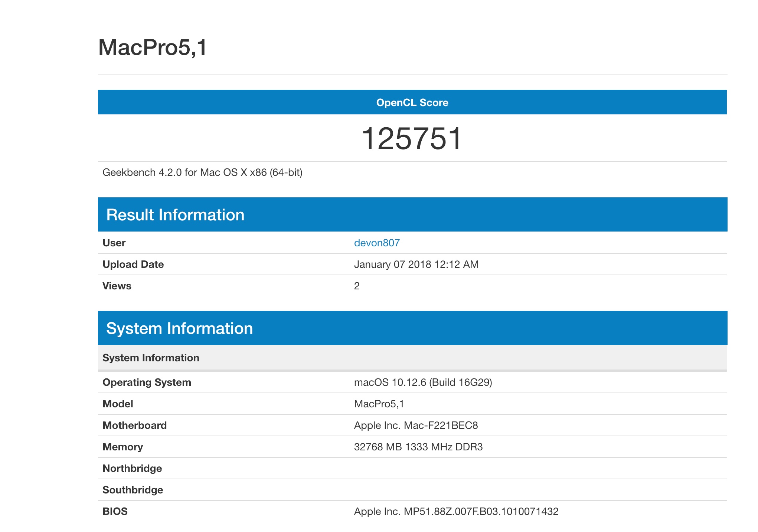Click the Northbridge label
The image size is (758, 532).
pyautogui.click(x=132, y=469)
